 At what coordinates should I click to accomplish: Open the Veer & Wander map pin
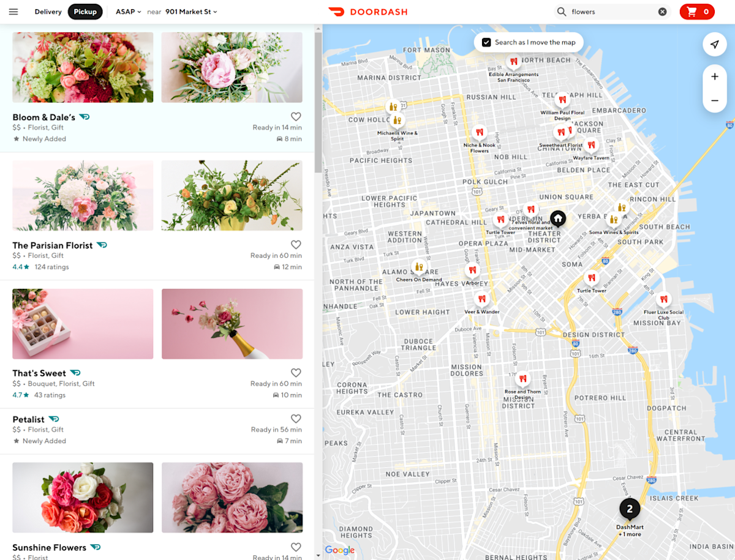click(x=481, y=299)
